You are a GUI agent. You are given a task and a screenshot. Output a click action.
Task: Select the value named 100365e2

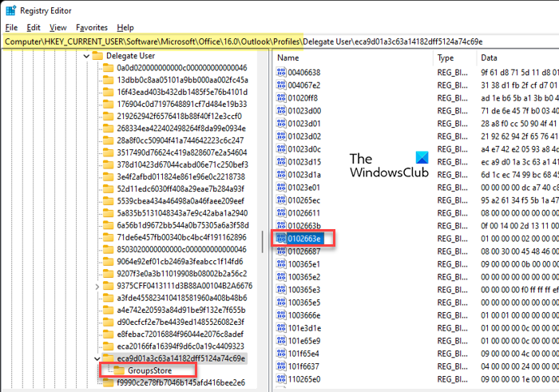point(304,277)
